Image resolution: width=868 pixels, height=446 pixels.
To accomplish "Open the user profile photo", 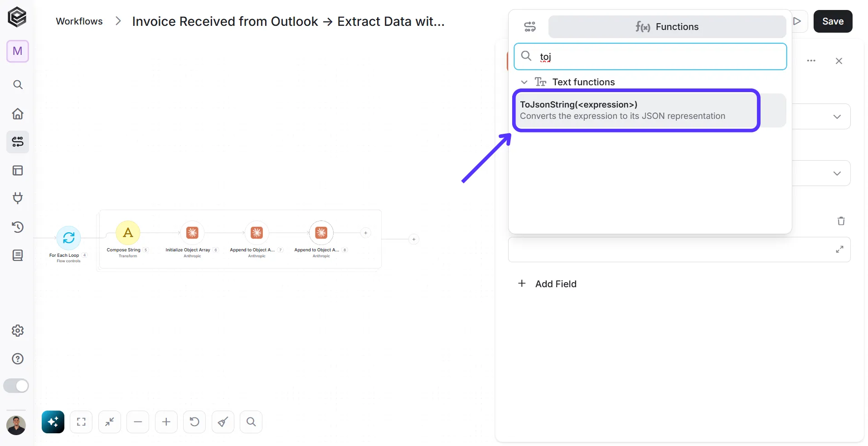I will 16,426.
